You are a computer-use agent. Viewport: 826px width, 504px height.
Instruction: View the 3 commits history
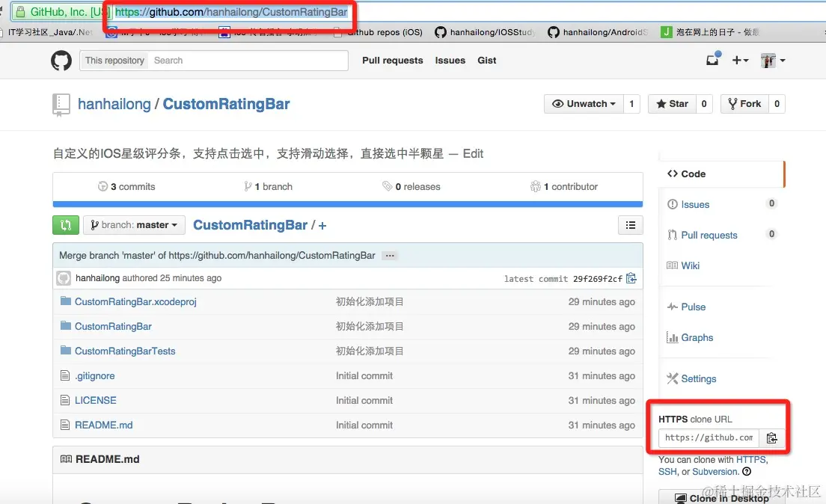(126, 186)
